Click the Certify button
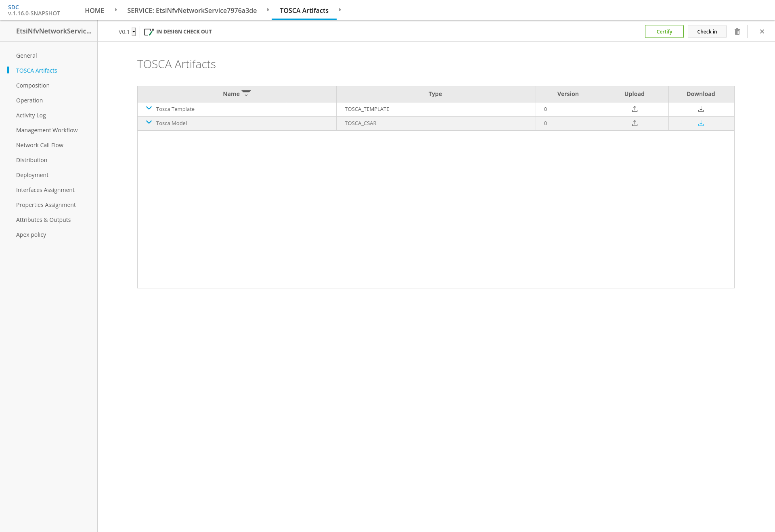 click(664, 31)
